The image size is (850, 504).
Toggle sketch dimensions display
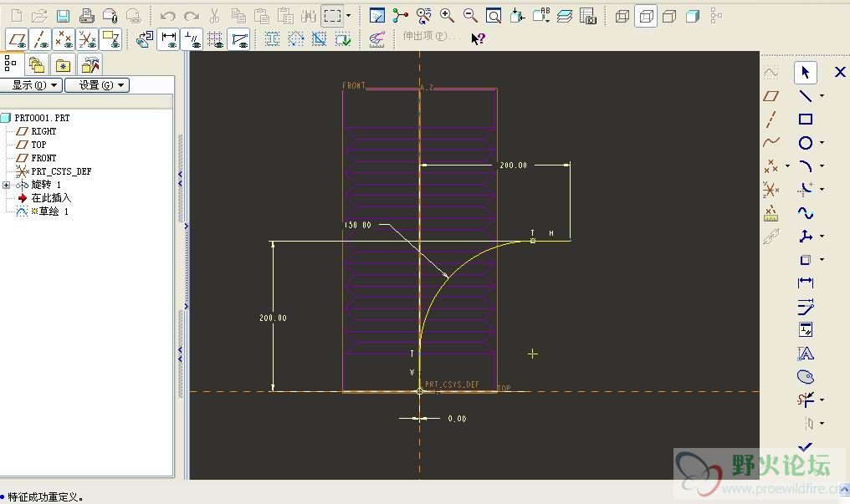(x=169, y=39)
